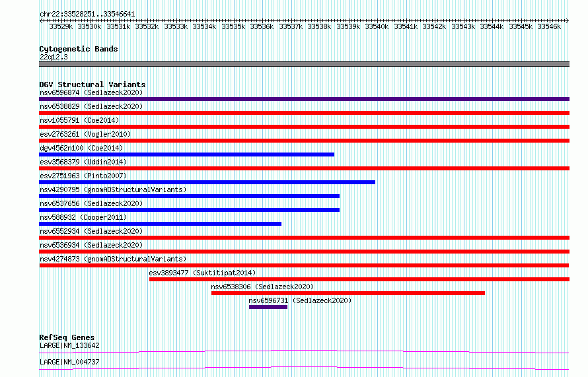The width and height of the screenshot is (588, 377).
Task: Click the 33546k ruler tick label
Action: 549,27
